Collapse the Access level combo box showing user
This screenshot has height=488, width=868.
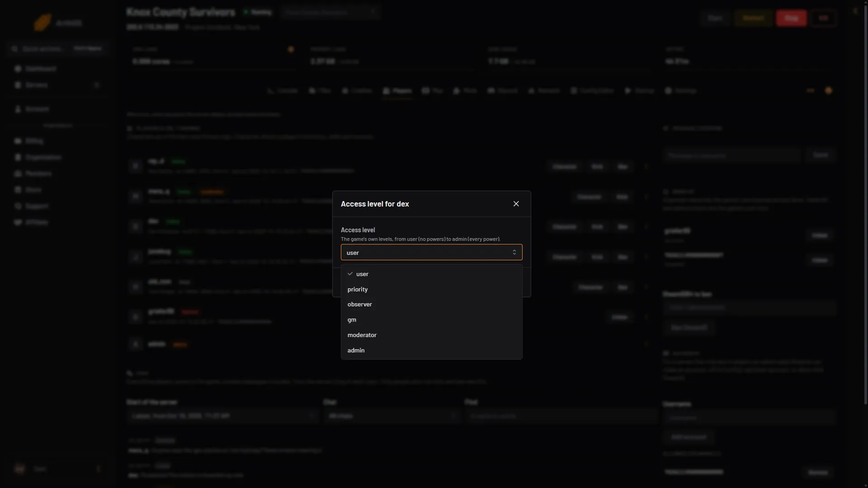click(431, 253)
